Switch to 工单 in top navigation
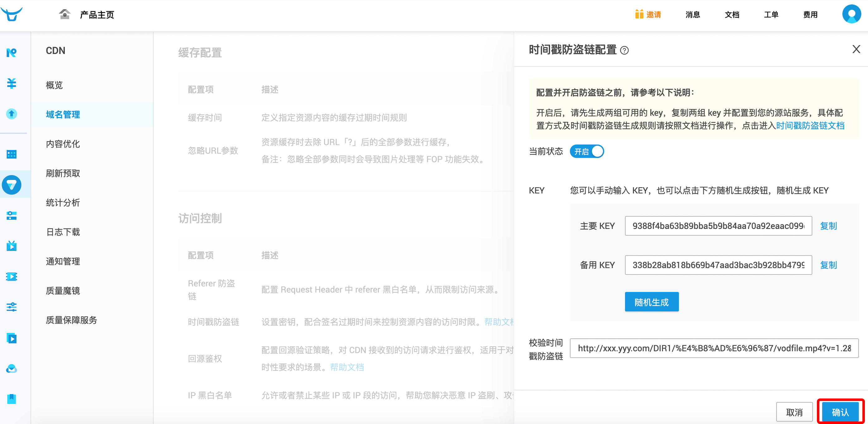 coord(771,15)
